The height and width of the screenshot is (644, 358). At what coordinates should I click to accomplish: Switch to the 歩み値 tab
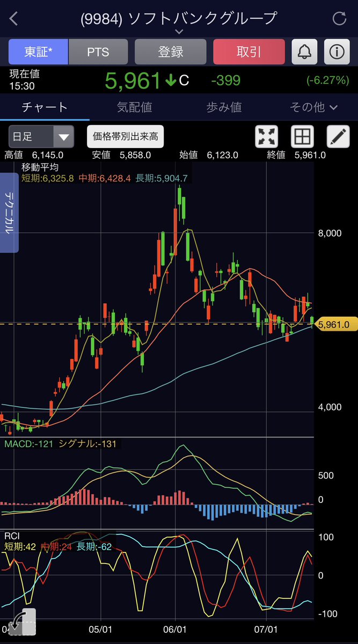click(x=224, y=107)
